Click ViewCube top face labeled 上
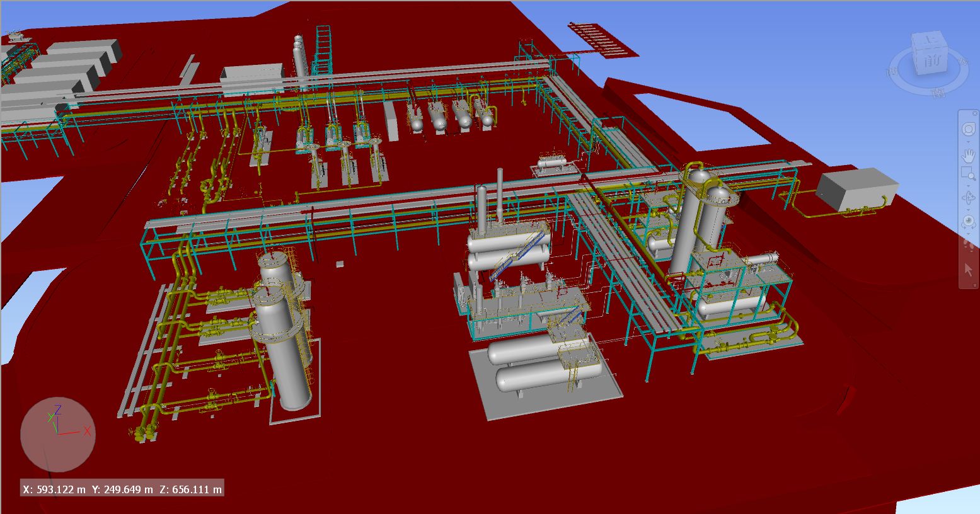The image size is (980, 514). (930, 40)
